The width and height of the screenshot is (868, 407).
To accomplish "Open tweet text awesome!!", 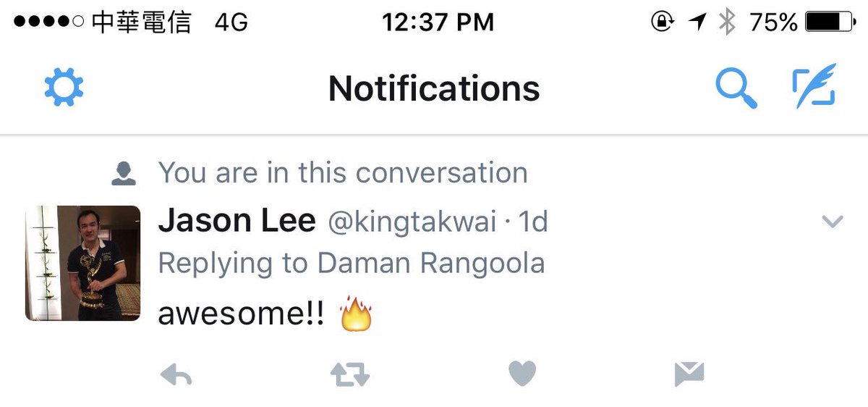I will (x=241, y=315).
